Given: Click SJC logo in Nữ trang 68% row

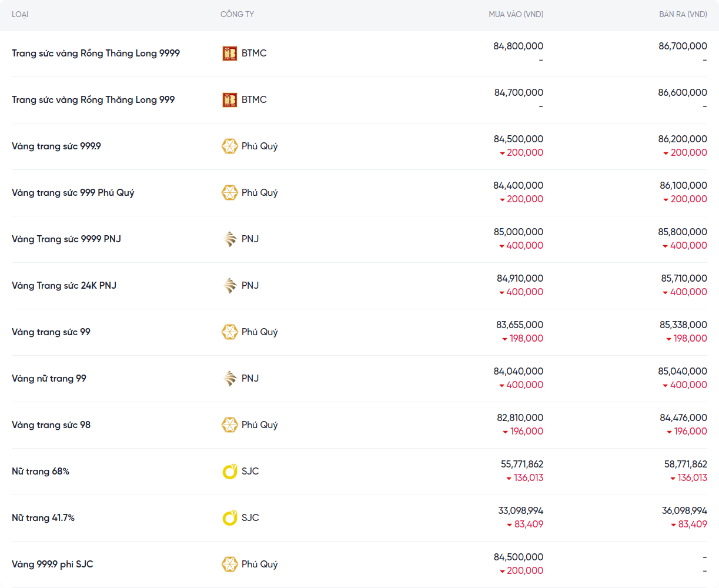Looking at the screenshot, I should click(x=229, y=472).
